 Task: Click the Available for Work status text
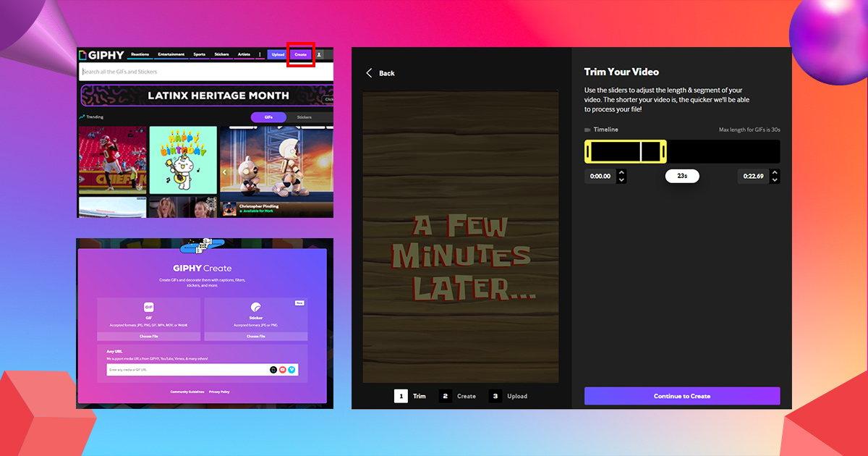click(x=258, y=211)
